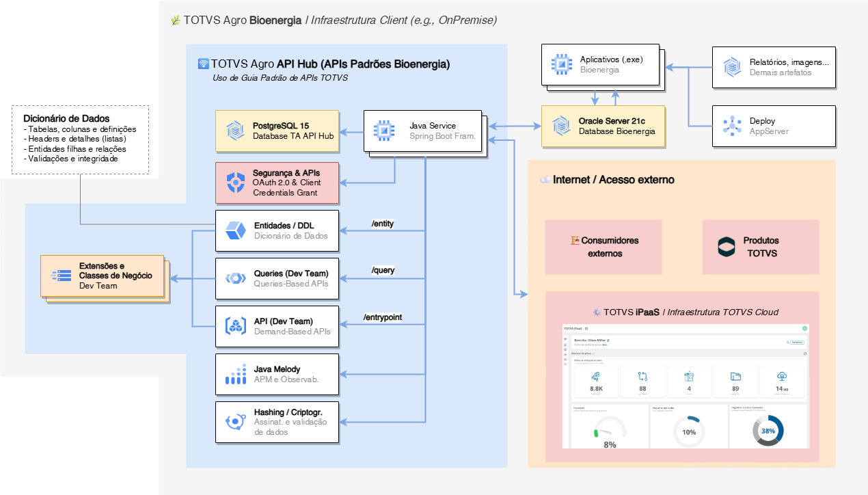Click 'Demand-Based APIs' caption
The image size is (868, 495).
292,331
